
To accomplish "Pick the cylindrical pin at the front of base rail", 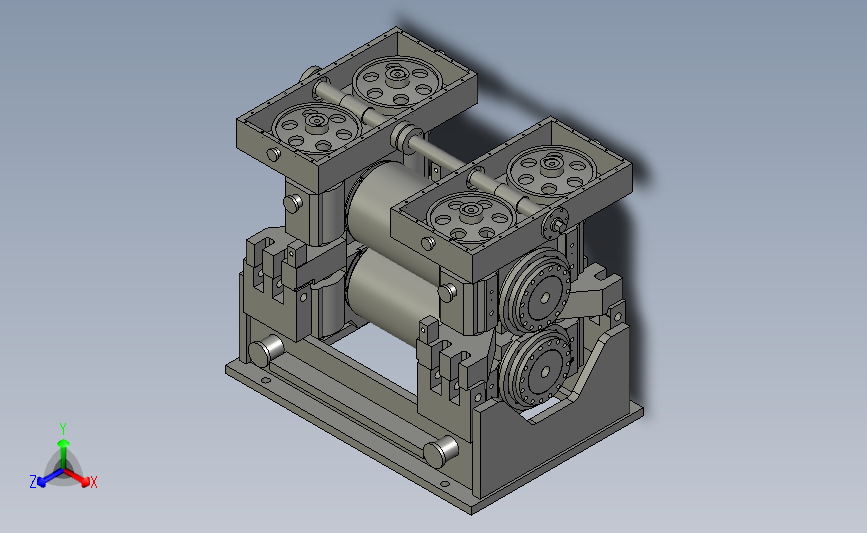I will click(441, 451).
